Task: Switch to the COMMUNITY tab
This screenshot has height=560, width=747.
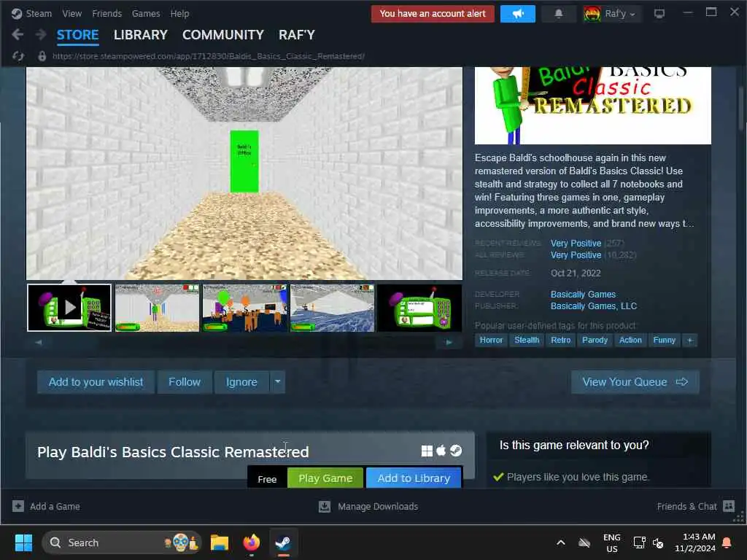Action: (223, 35)
